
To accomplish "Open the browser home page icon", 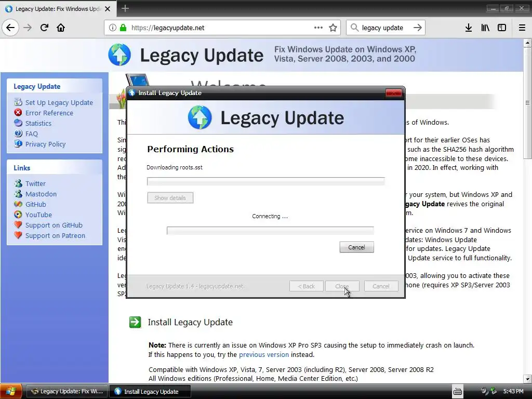I will coord(61,28).
